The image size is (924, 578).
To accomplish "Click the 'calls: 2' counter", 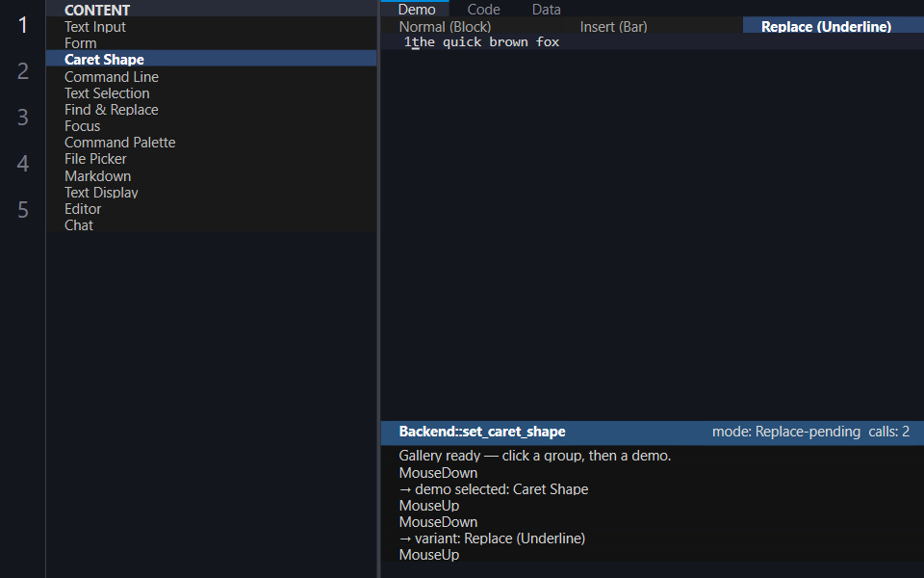I will [x=889, y=432].
